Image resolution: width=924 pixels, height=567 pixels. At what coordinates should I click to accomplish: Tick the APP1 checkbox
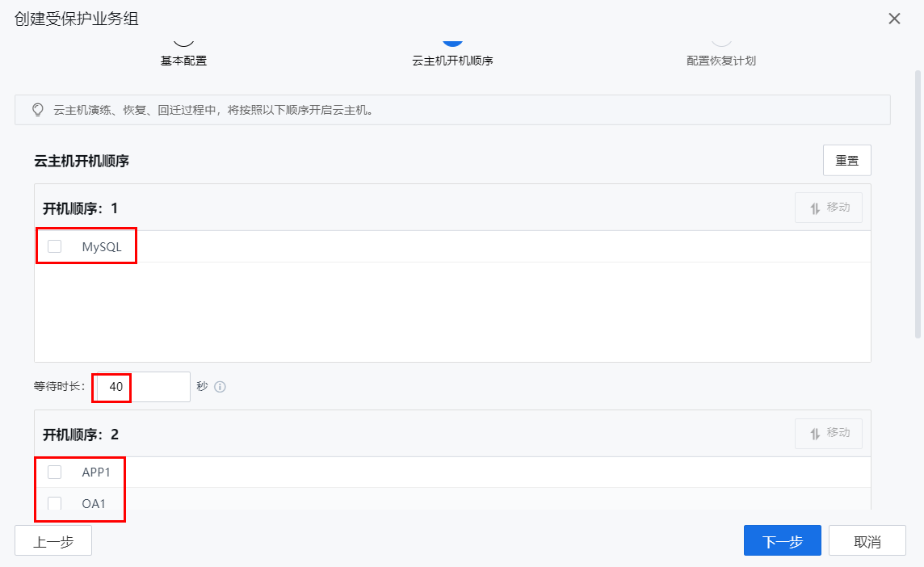[55, 472]
